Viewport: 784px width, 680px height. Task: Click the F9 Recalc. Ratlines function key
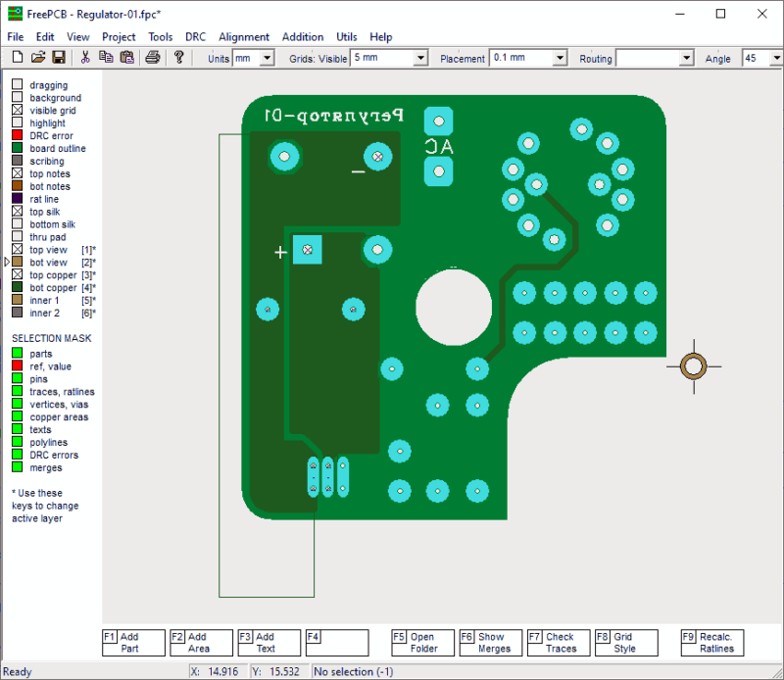point(712,643)
